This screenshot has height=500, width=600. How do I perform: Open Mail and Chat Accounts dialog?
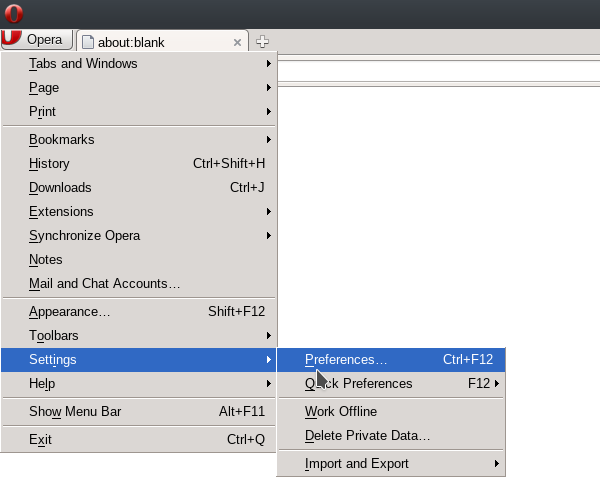coord(139,283)
